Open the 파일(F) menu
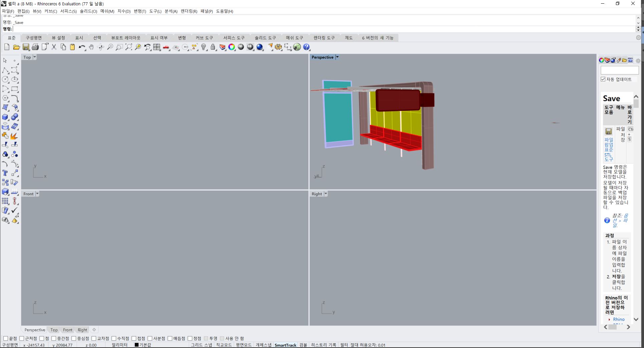The width and height of the screenshot is (644, 348). click(8, 11)
